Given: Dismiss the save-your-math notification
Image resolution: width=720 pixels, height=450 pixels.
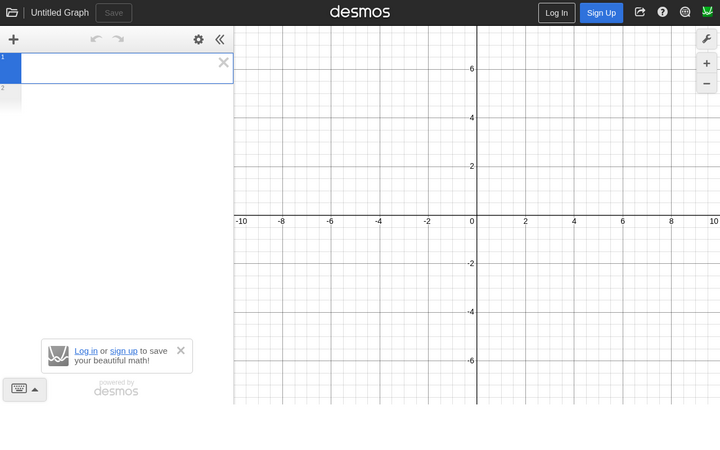Looking at the screenshot, I should point(181,350).
